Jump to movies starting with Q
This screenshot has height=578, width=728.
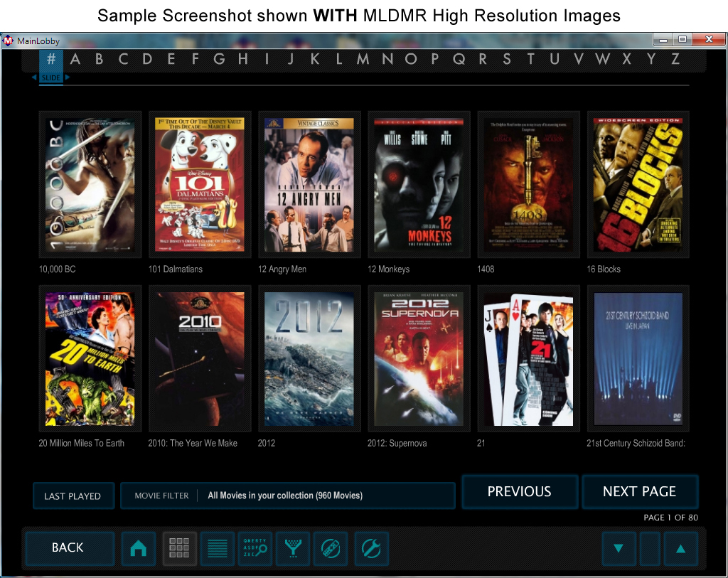coord(459,60)
